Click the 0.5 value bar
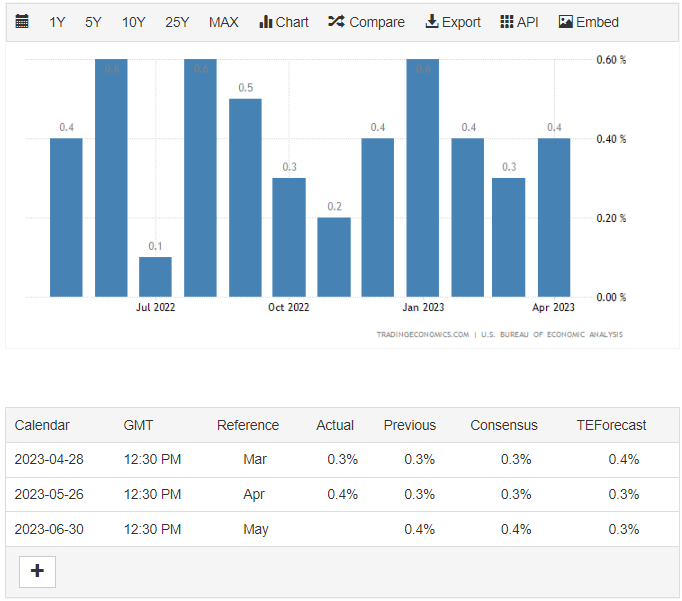Viewport: 682px width, 601px height. point(245,198)
